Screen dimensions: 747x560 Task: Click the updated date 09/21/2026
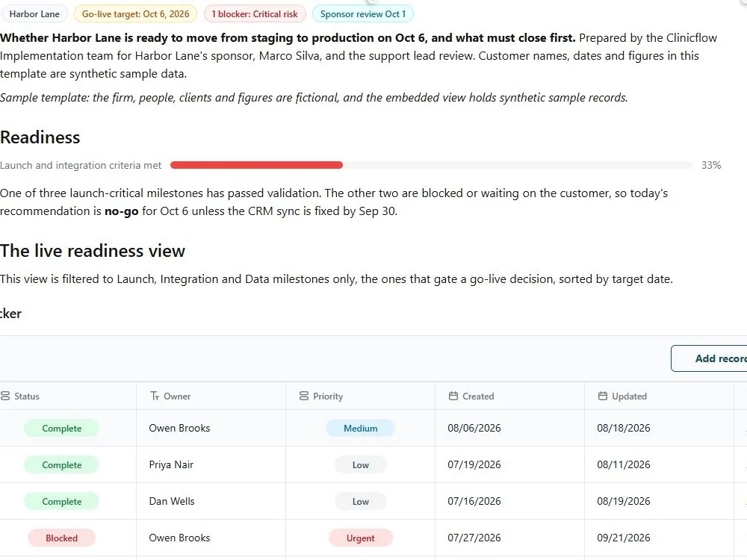pyautogui.click(x=624, y=538)
